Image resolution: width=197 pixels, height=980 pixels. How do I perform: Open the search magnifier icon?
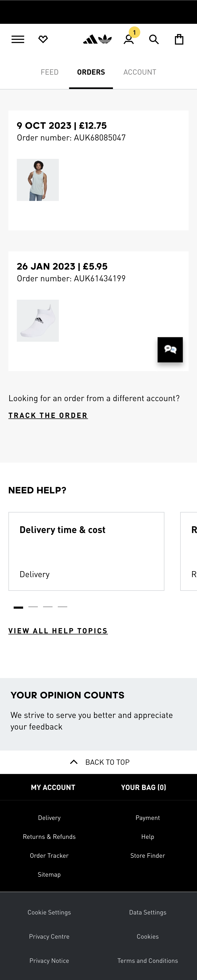(154, 40)
